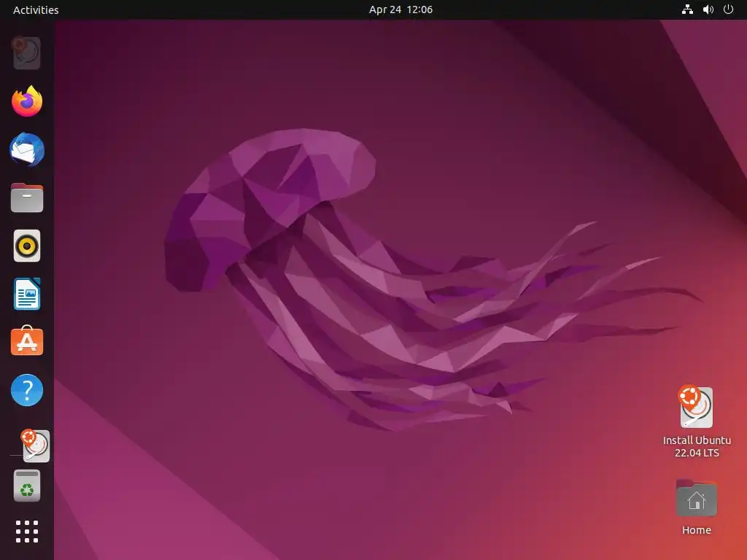This screenshot has height=560, width=747.
Task: Launch Thunderbird Mail from the dock
Action: pos(27,149)
